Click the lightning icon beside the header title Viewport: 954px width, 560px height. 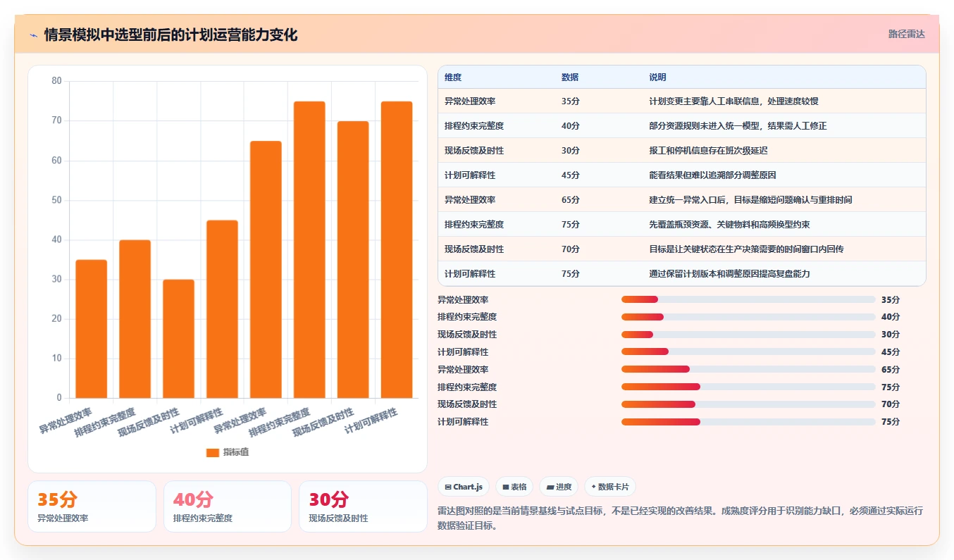tap(33, 35)
